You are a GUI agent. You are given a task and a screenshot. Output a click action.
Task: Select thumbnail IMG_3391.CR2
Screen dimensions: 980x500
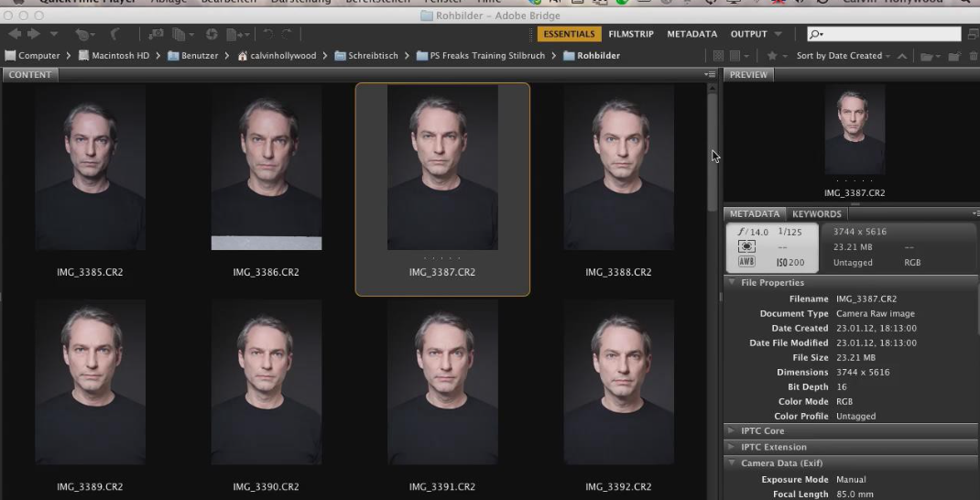(x=442, y=382)
